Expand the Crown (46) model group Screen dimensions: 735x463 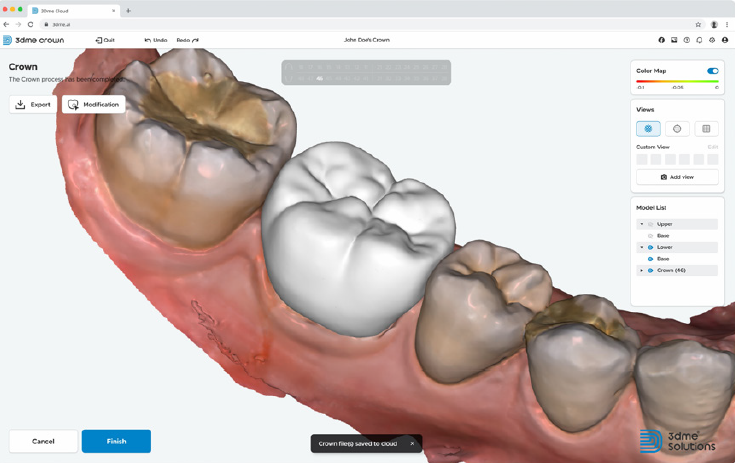tap(642, 270)
